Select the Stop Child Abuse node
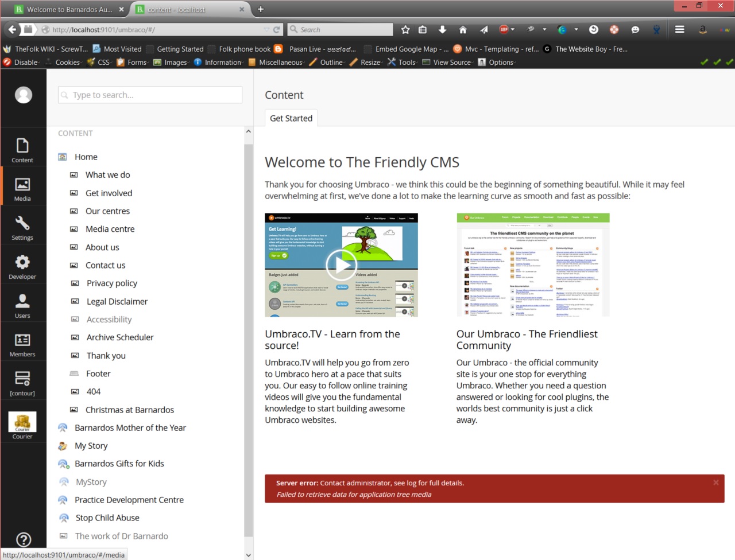 107,518
